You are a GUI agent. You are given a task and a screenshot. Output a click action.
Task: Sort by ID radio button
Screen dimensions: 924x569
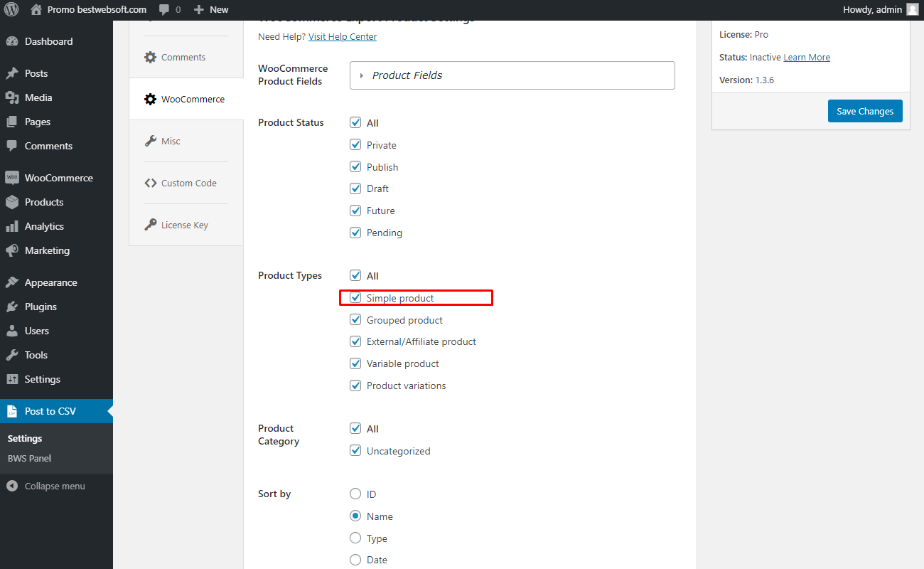[x=355, y=494]
